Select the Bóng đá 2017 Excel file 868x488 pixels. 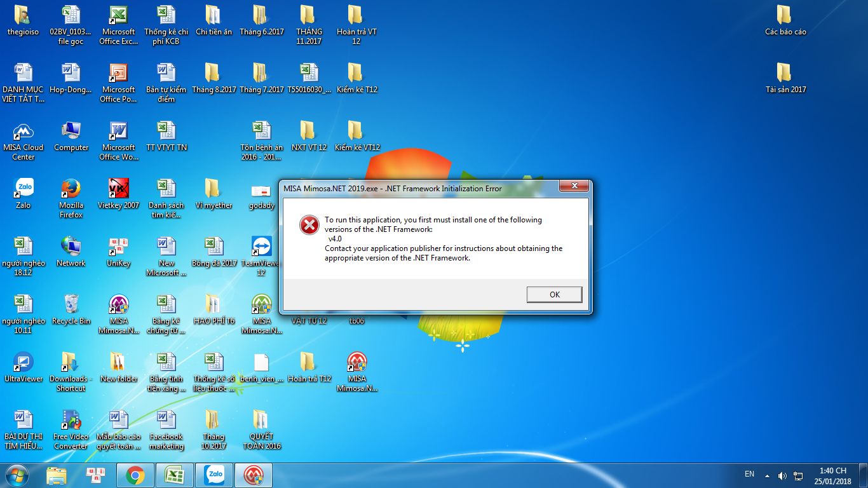coord(214,252)
